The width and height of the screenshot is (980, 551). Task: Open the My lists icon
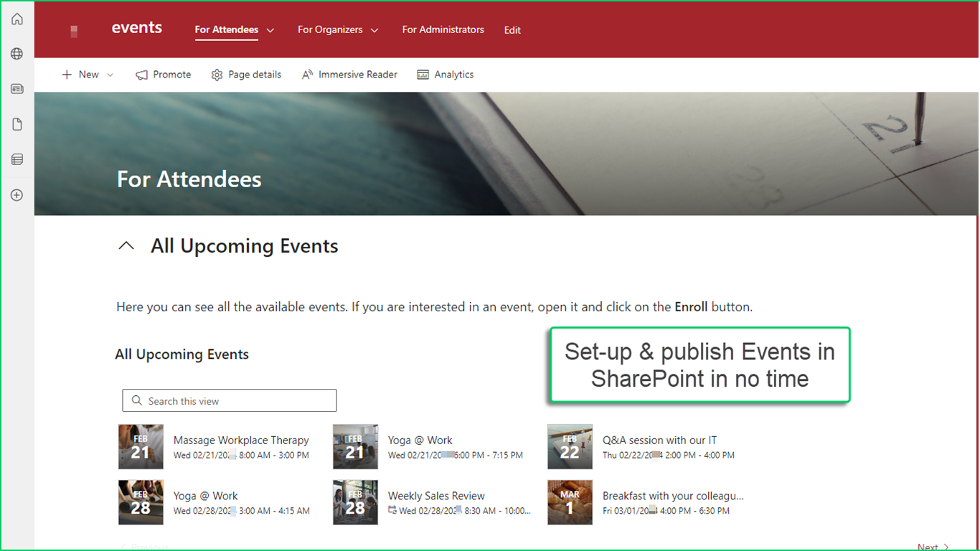click(17, 159)
